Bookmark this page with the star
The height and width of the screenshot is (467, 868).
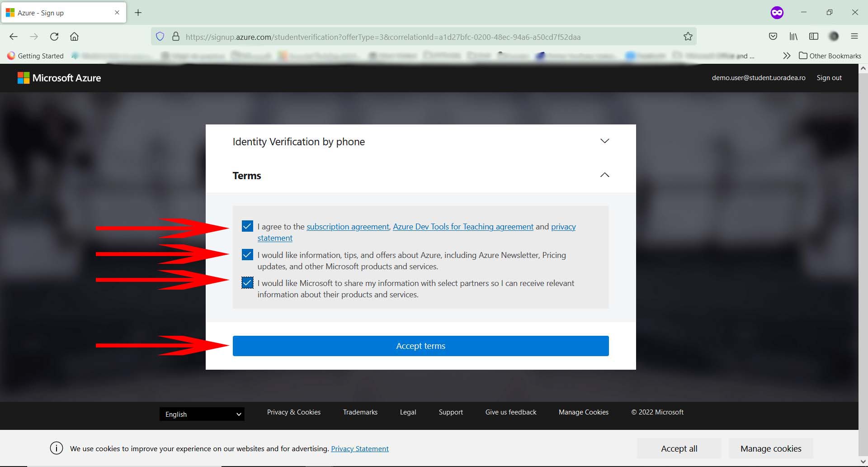[688, 37]
